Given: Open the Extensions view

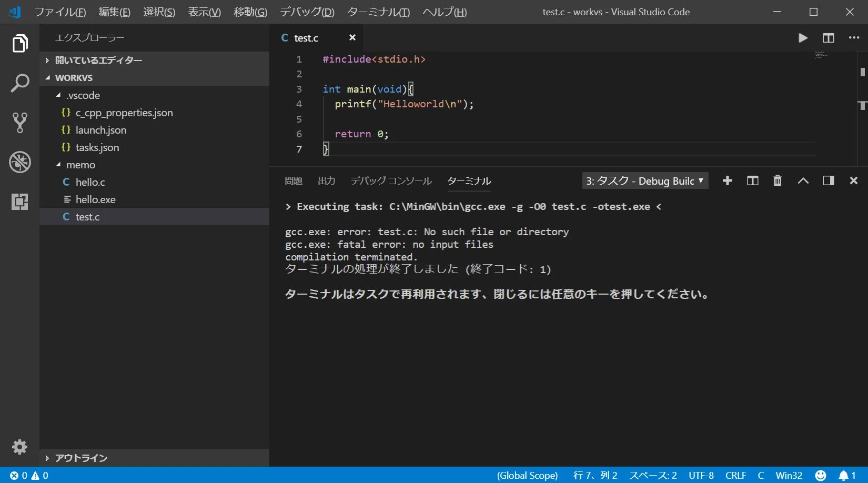Looking at the screenshot, I should point(19,202).
